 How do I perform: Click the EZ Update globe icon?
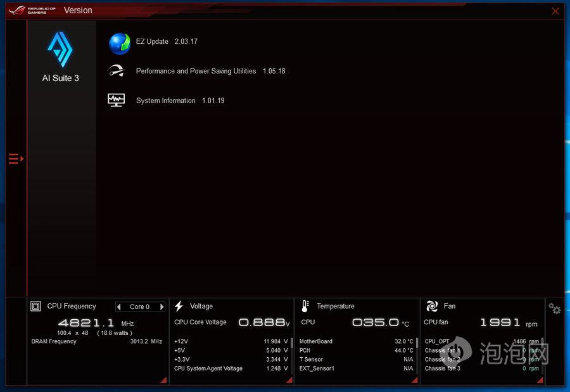119,43
